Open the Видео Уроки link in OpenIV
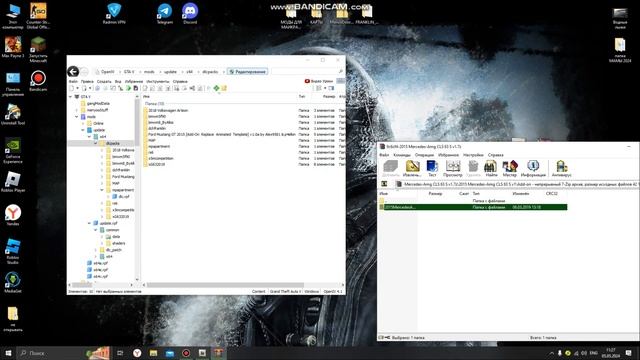The width and height of the screenshot is (640, 360). tap(319, 81)
